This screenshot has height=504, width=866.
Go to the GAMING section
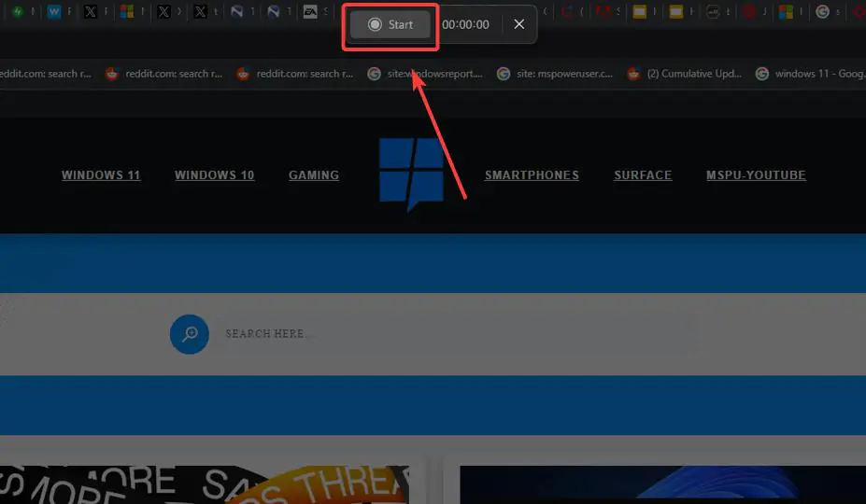(314, 175)
